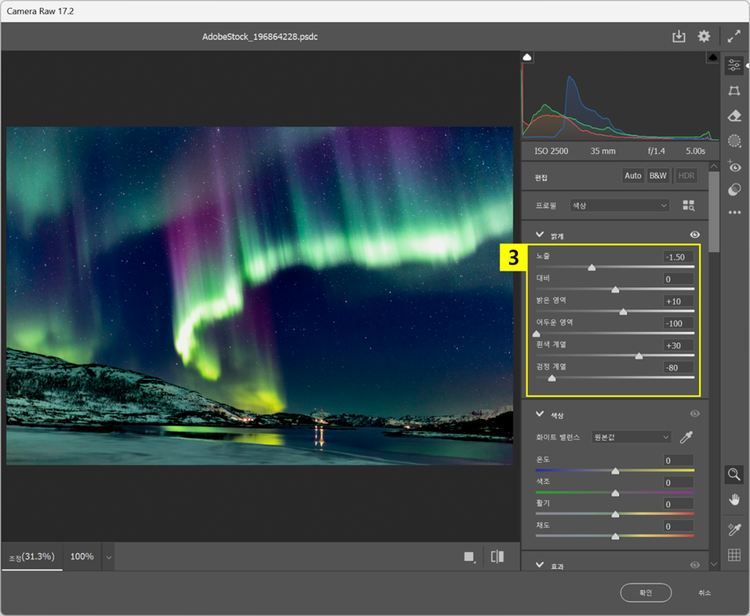
Task: Open the zoom level dropdown arrow
Action: 108,556
